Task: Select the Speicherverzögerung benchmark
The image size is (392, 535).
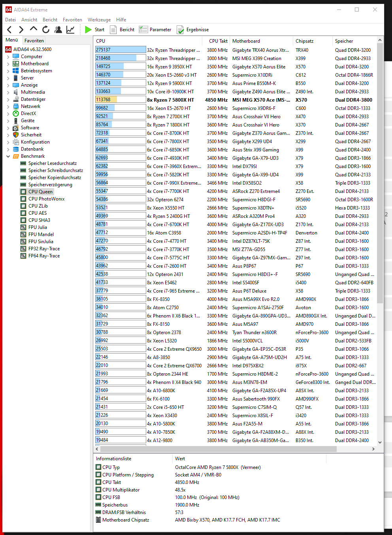Action: click(x=50, y=185)
